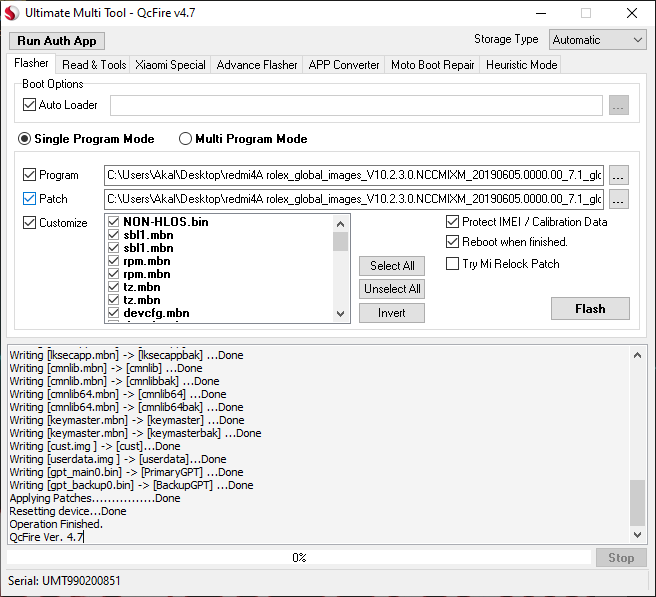Click the 'Operation Finished.' log line
656x597 pixels.
(56, 524)
